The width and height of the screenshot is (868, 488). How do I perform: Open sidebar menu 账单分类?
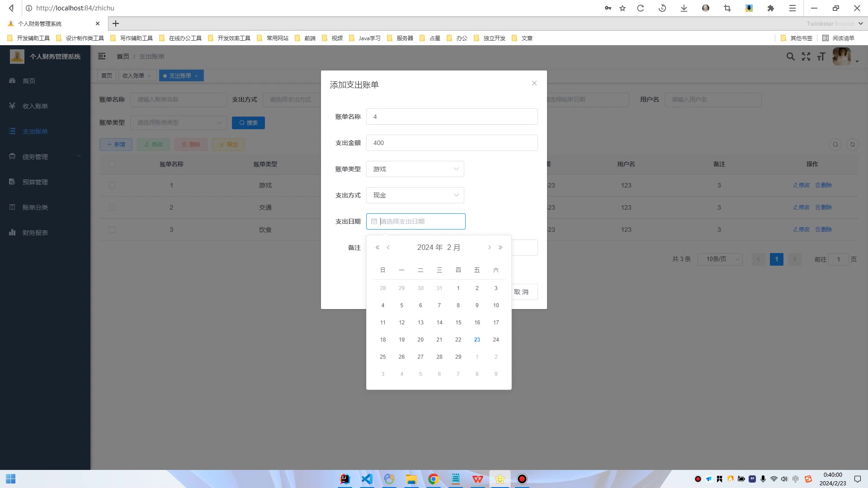tap(45, 207)
